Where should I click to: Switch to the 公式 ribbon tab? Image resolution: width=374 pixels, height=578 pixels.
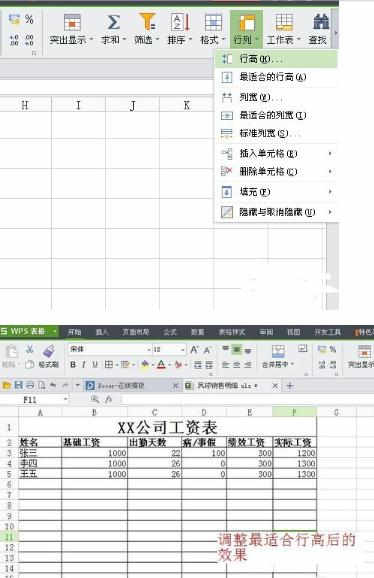(170, 332)
